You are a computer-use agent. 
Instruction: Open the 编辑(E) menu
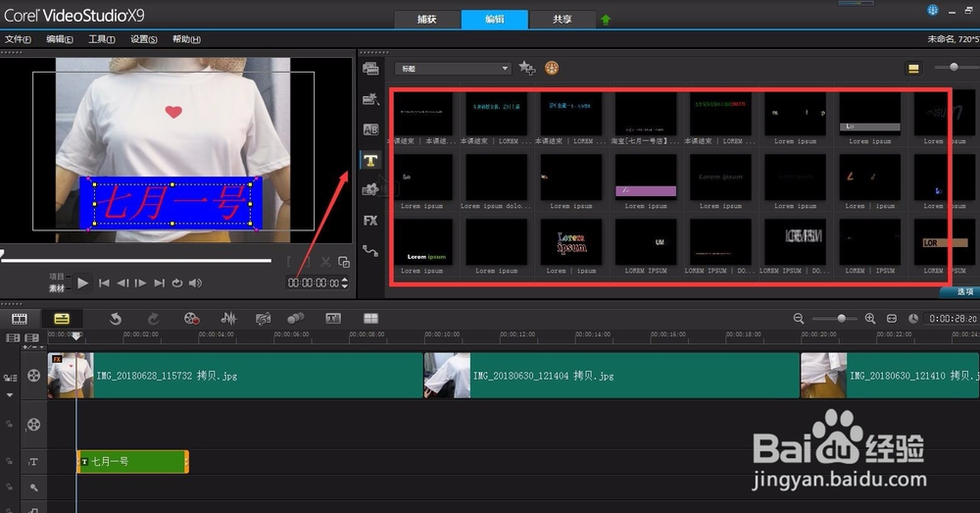point(60,39)
